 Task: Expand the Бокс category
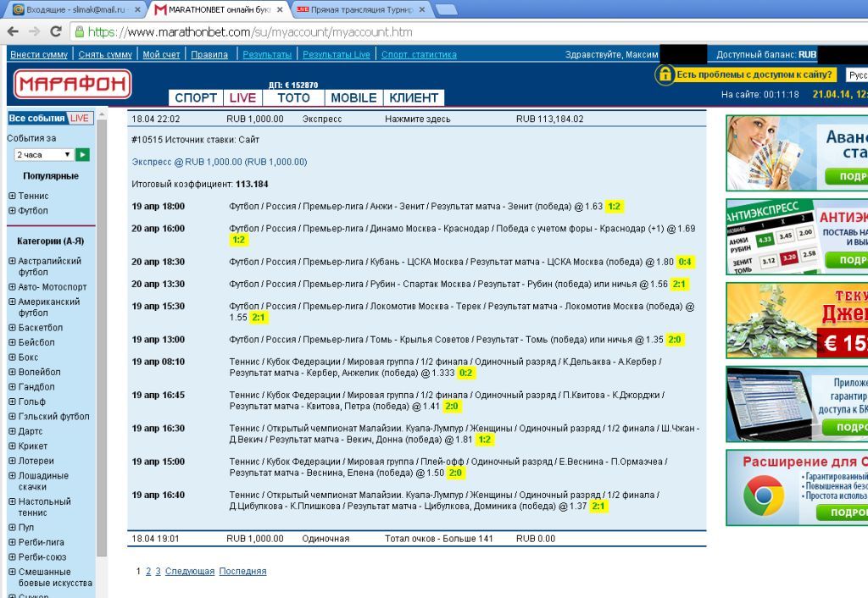(x=12, y=357)
